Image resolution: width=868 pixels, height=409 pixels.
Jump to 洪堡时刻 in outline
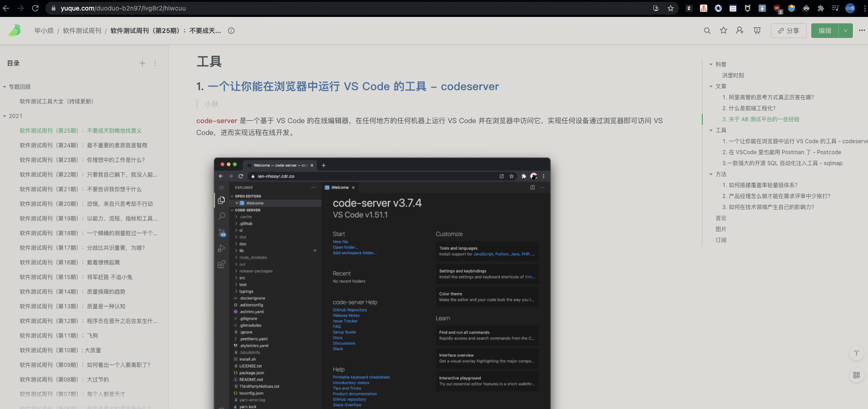point(733,75)
